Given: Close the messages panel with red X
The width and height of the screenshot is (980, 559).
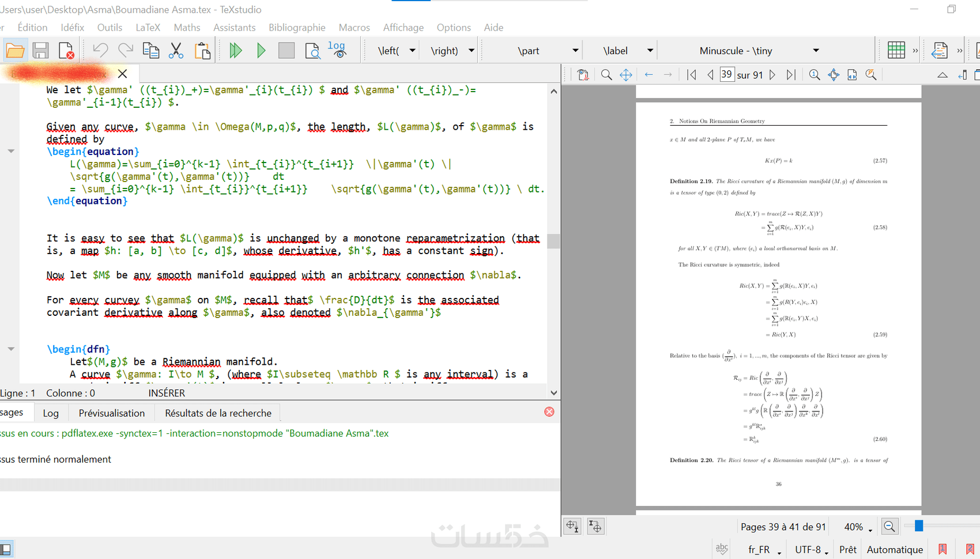Looking at the screenshot, I should click(x=549, y=411).
